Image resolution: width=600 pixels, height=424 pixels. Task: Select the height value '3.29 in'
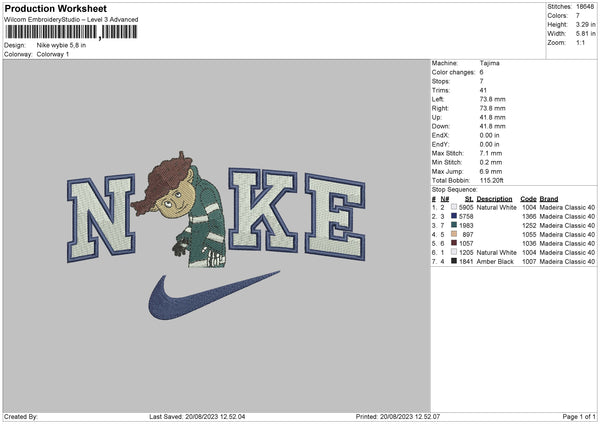[585, 24]
